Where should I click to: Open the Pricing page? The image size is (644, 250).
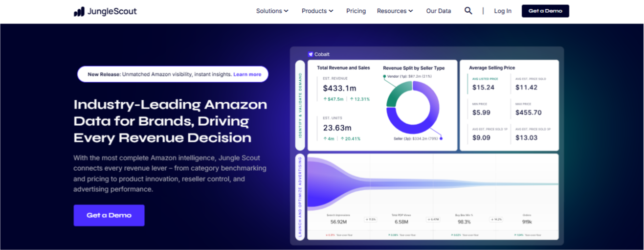click(x=356, y=11)
